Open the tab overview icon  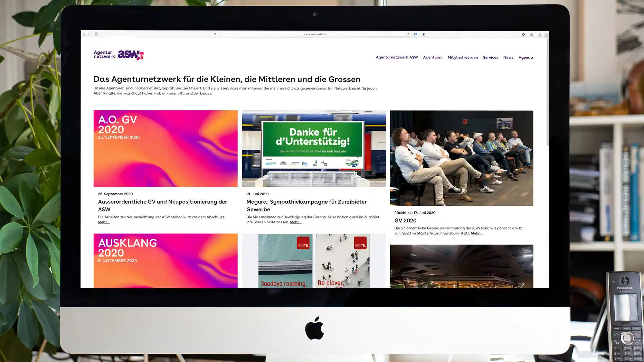[x=540, y=34]
